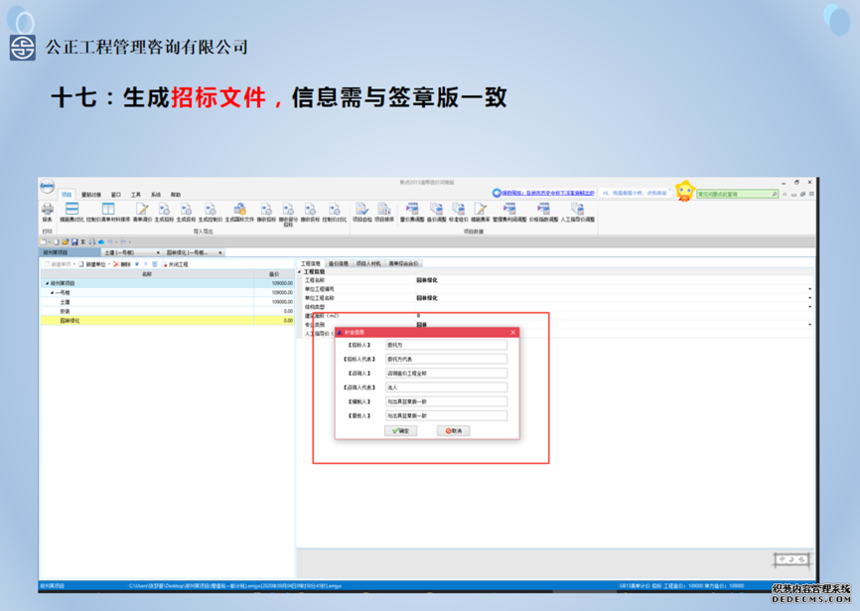
Task: Open the dropdown arrow on the 结构类型 row
Action: pyautogui.click(x=810, y=307)
